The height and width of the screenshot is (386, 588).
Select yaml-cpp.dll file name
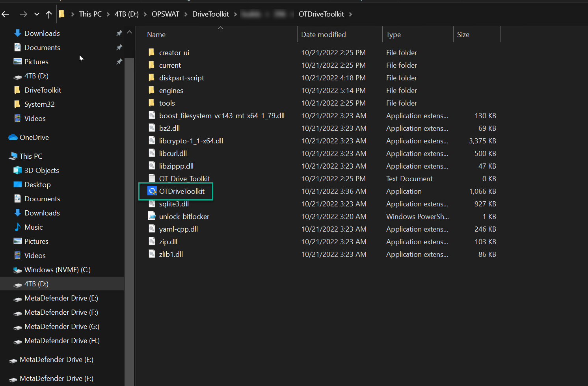pyautogui.click(x=179, y=229)
